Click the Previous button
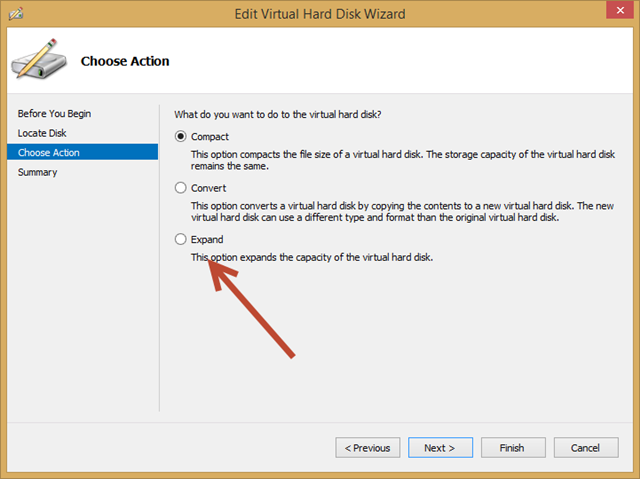Viewport: 640px width, 479px height. click(368, 448)
